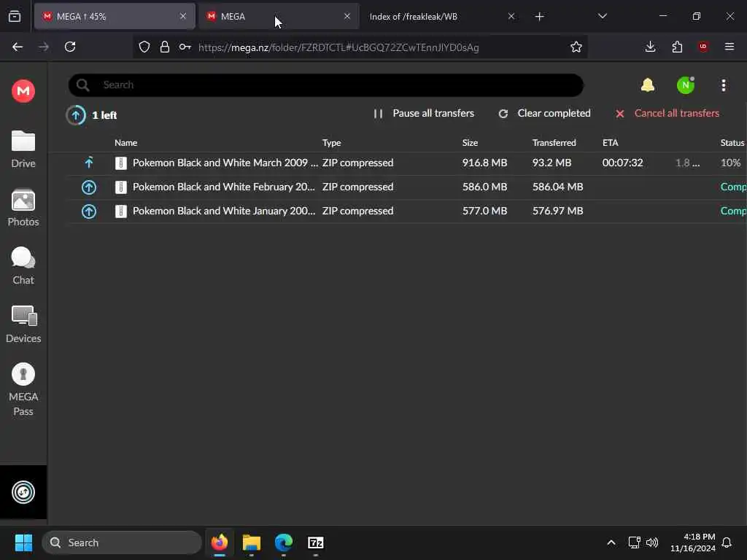Screen dimensions: 747x560
Task: Click the 586.04 MB transferred value
Action: click(558, 187)
